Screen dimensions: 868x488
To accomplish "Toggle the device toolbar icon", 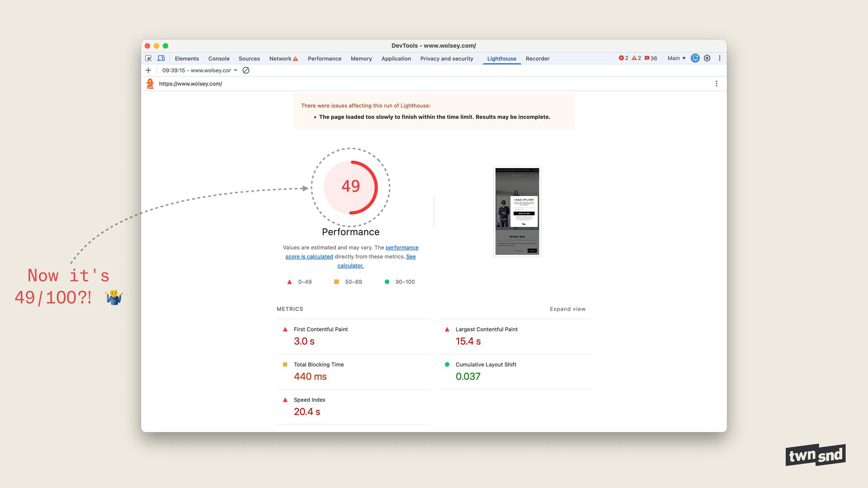I will point(161,58).
